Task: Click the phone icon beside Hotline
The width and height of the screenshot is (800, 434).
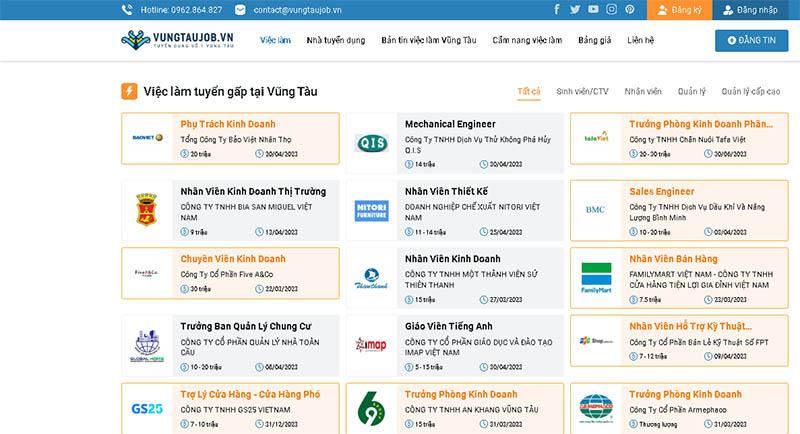Action: pyautogui.click(x=127, y=10)
